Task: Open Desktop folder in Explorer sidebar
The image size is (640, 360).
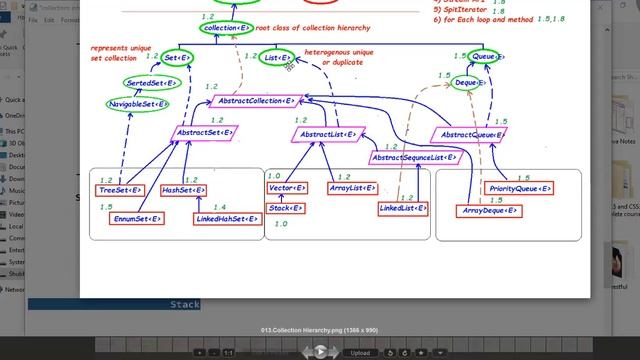Action: pos(12,155)
